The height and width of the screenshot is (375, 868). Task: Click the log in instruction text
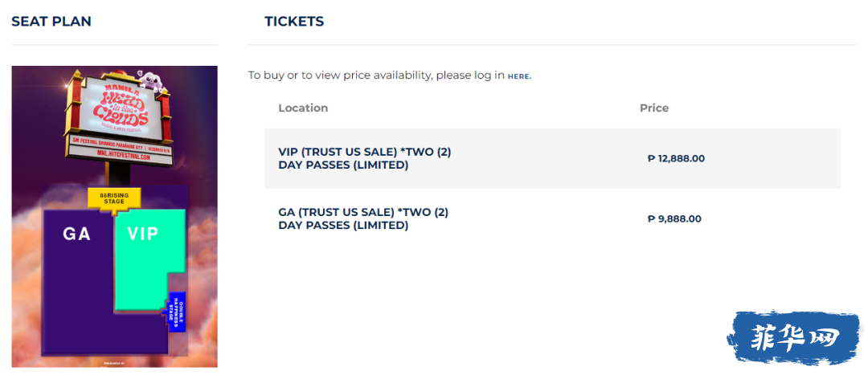click(x=376, y=75)
